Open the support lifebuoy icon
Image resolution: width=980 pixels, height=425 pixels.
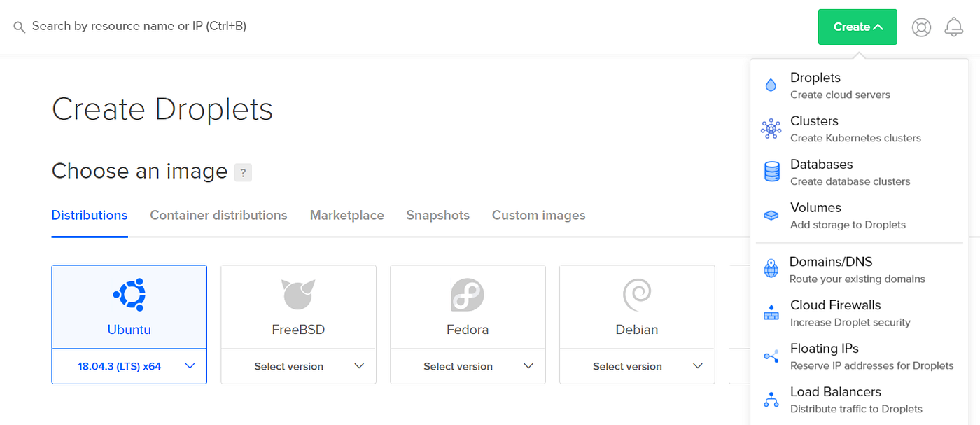click(921, 27)
